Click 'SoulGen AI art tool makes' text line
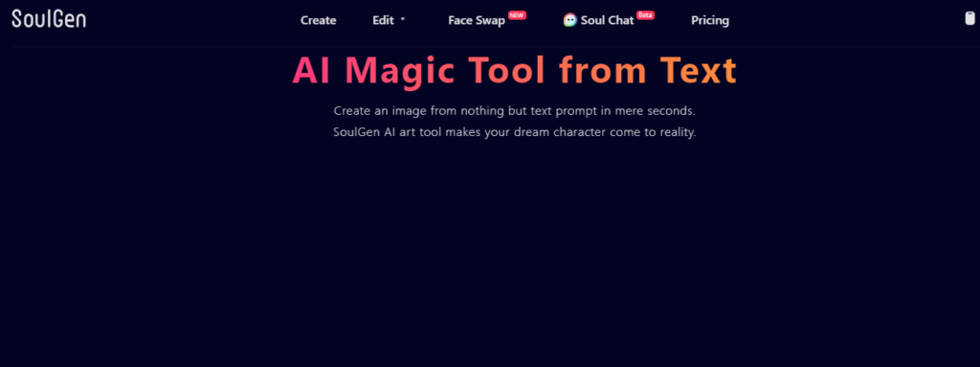980x367 pixels. click(x=514, y=133)
